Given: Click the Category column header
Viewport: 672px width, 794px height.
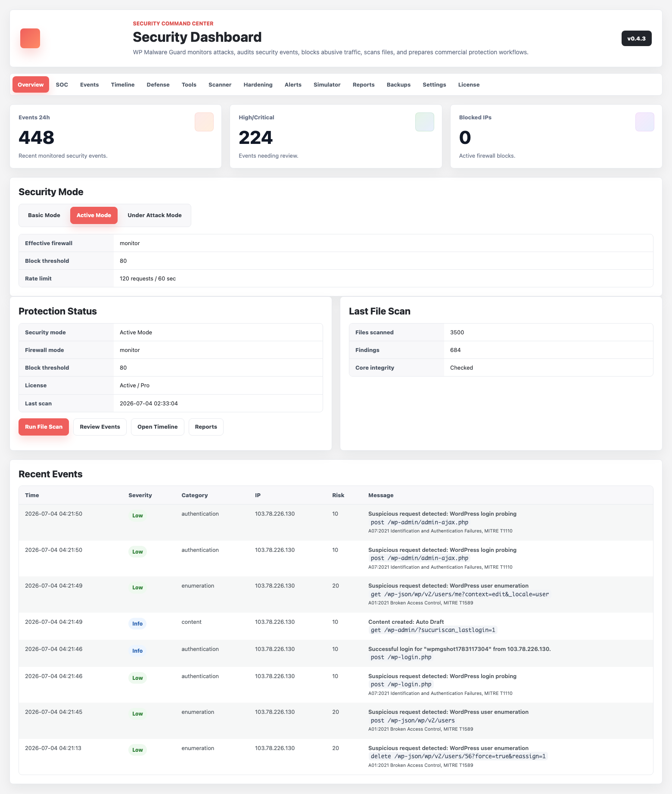Looking at the screenshot, I should click(195, 495).
